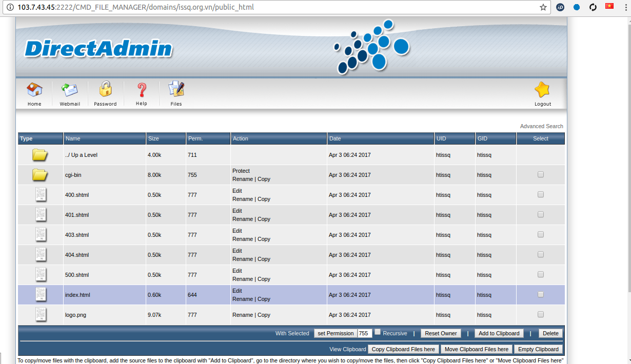
Task: Click Edit for index.html
Action: pyautogui.click(x=237, y=291)
